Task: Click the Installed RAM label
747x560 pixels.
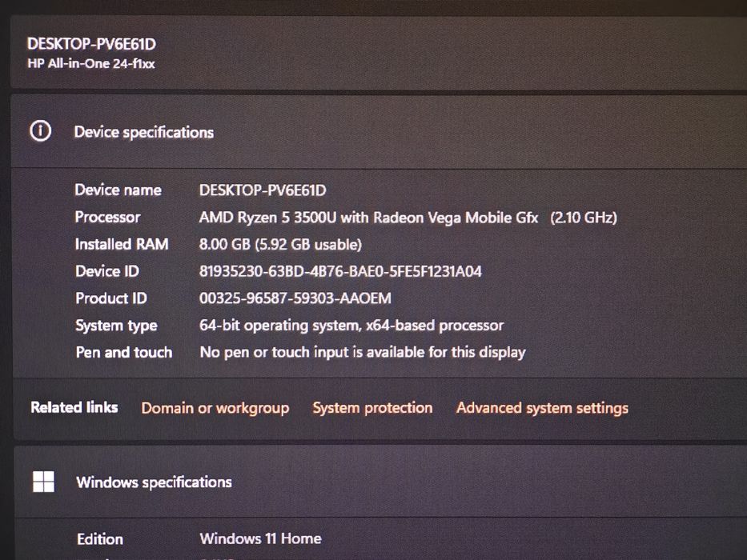Action: pos(122,244)
